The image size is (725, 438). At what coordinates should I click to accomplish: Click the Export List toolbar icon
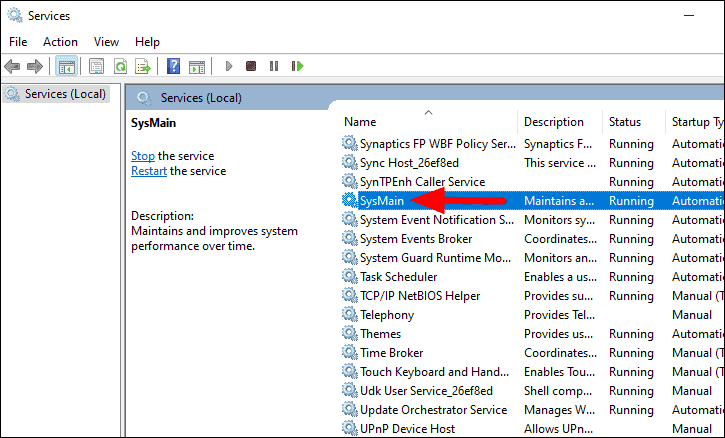click(143, 67)
